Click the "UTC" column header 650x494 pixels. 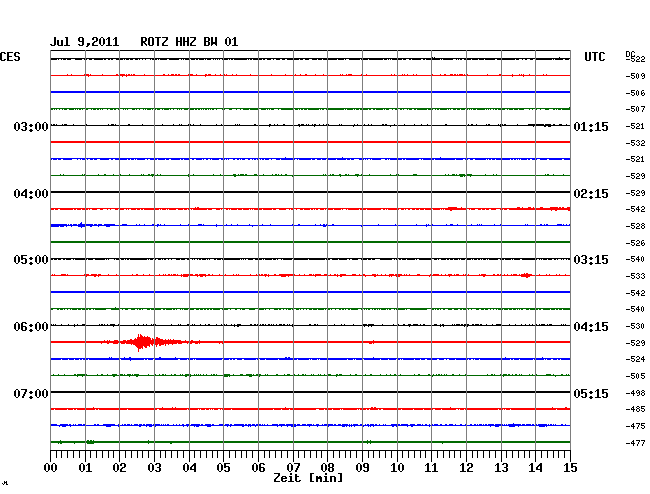click(x=594, y=57)
